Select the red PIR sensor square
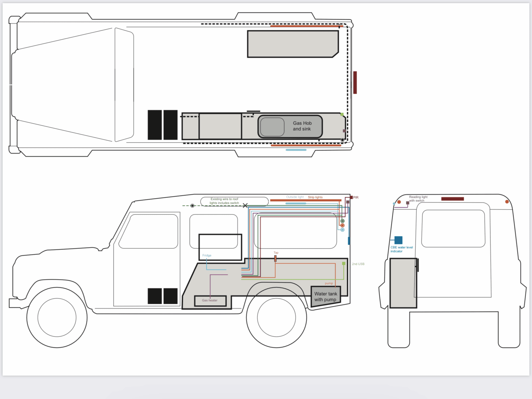The height and width of the screenshot is (399, 532). click(351, 198)
